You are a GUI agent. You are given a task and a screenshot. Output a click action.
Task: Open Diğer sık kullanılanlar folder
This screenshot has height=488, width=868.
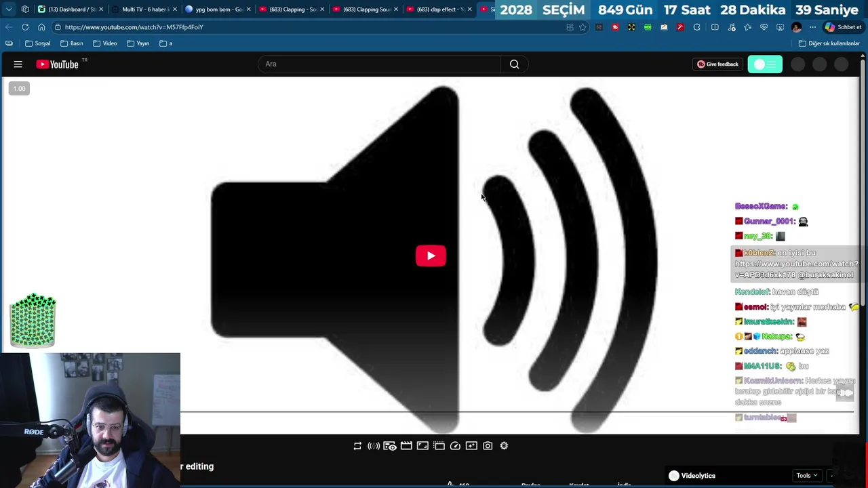click(829, 43)
